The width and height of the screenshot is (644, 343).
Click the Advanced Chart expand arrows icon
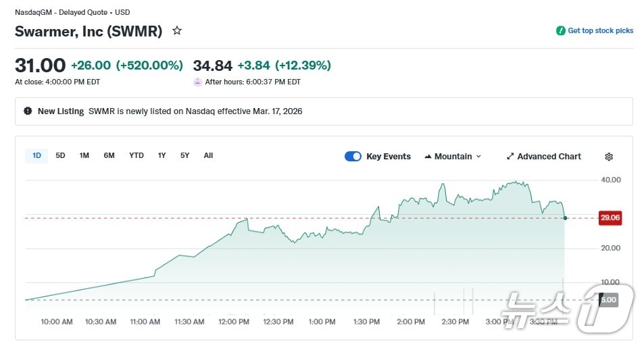coord(510,157)
